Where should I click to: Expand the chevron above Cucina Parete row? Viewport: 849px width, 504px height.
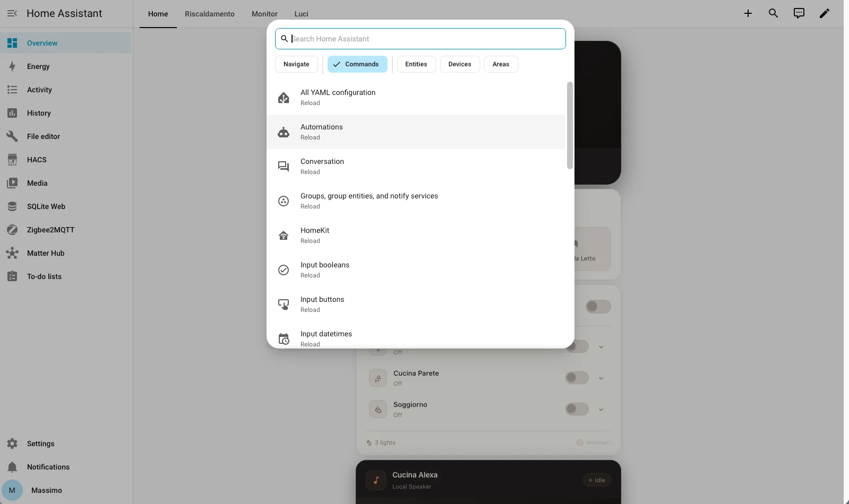tap(601, 347)
